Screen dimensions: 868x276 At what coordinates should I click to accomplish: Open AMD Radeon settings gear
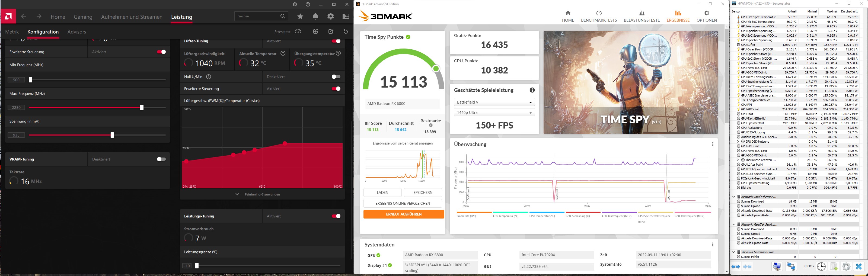click(x=331, y=17)
